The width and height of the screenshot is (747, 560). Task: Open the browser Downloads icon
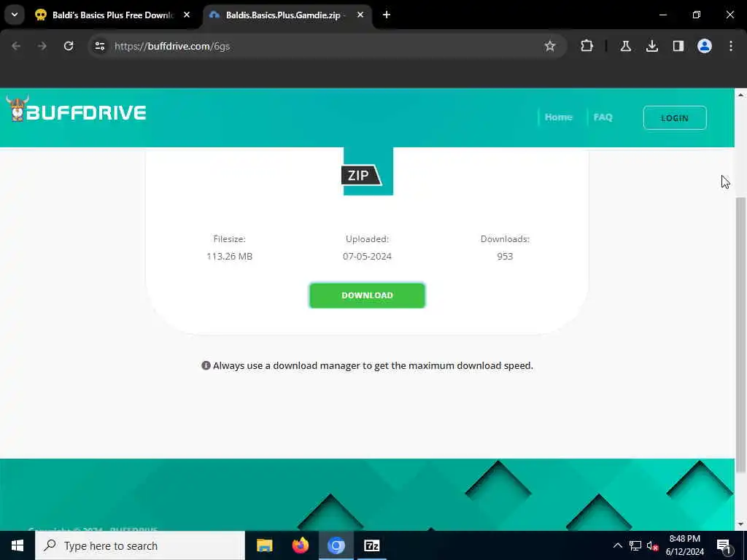(x=652, y=46)
